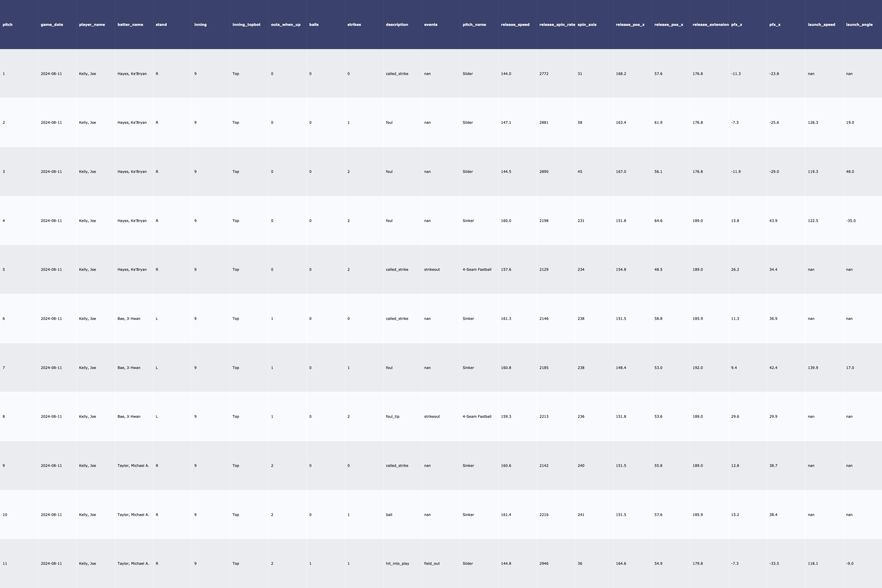Click launch speed value 139.9
882x588 pixels.
(x=813, y=368)
